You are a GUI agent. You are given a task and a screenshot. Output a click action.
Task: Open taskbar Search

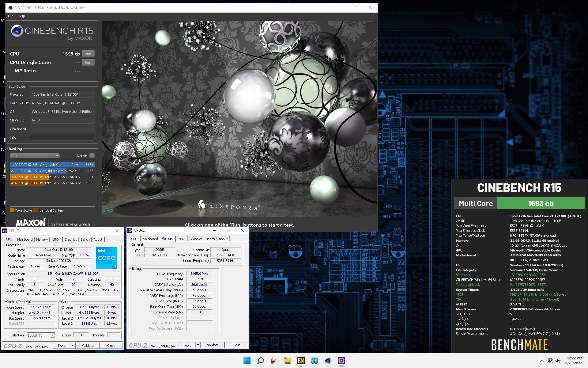tap(260, 361)
